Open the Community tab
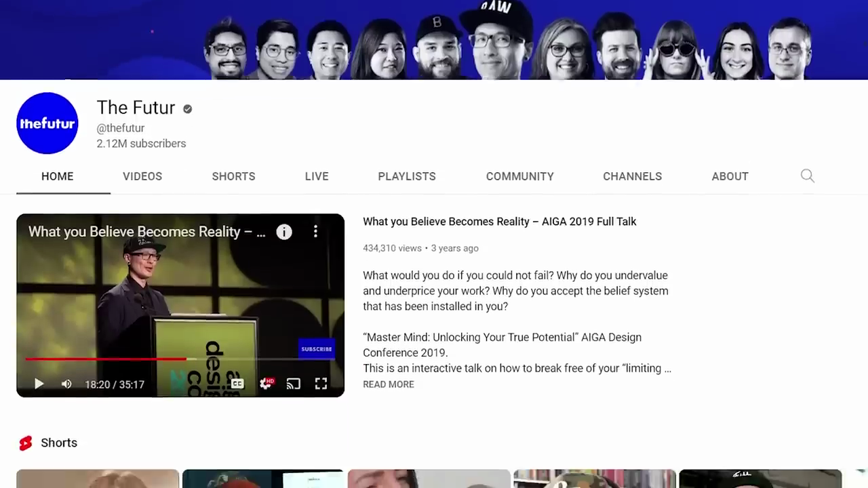The image size is (868, 488). coord(520,176)
